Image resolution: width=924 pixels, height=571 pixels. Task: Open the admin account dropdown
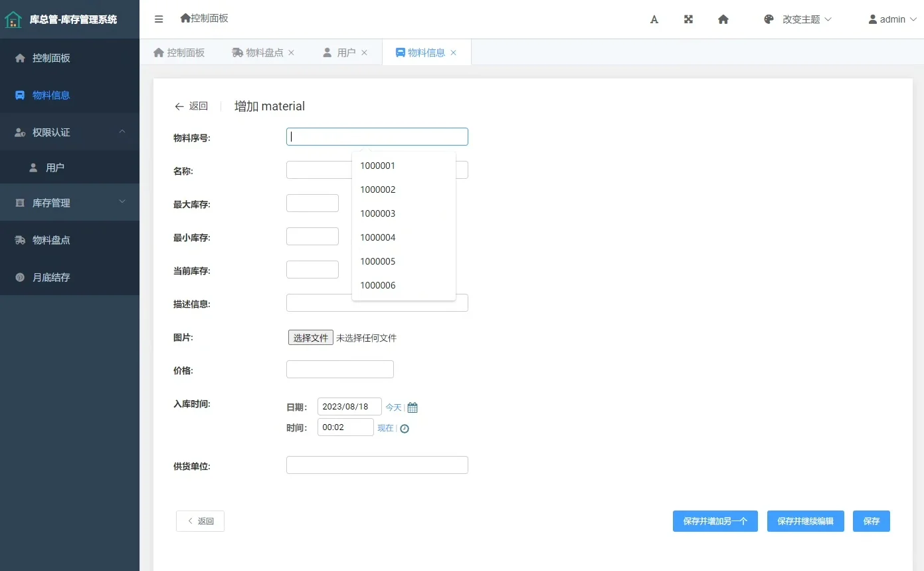click(891, 19)
